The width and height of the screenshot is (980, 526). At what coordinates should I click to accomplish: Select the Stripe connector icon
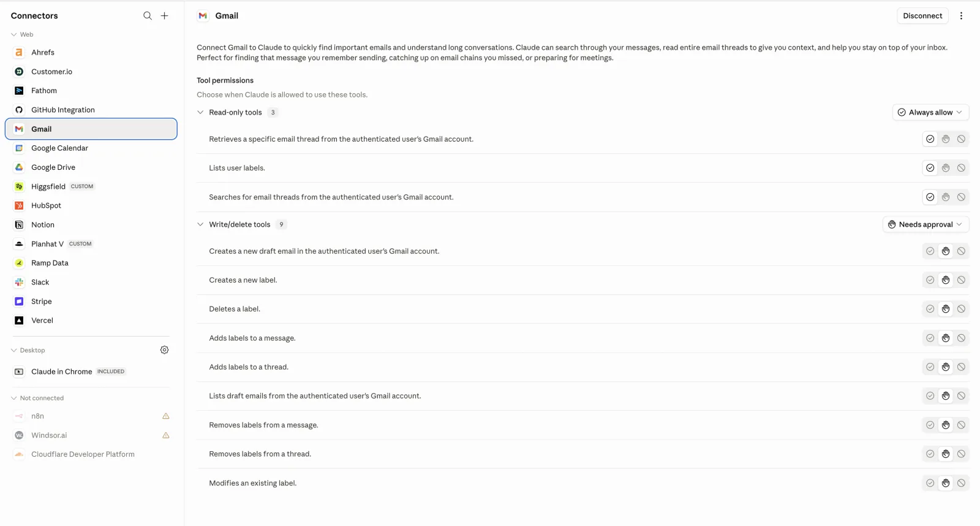click(x=19, y=302)
